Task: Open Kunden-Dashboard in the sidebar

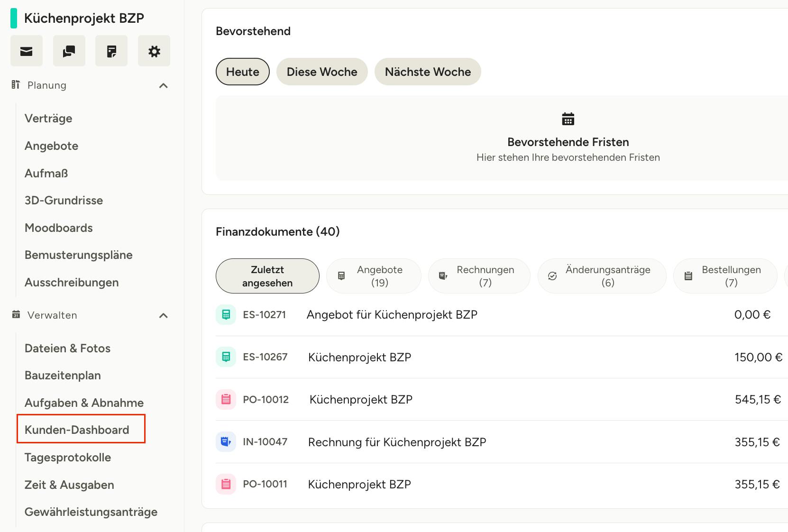Action: click(x=77, y=430)
